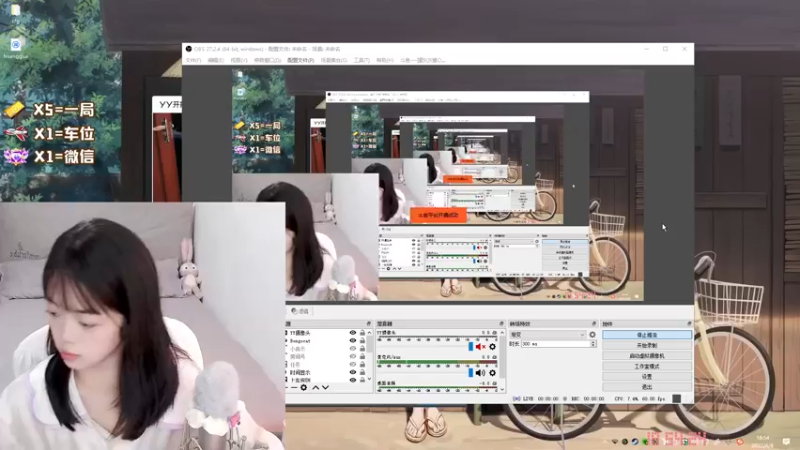Lock the third source in the list

coord(362,348)
